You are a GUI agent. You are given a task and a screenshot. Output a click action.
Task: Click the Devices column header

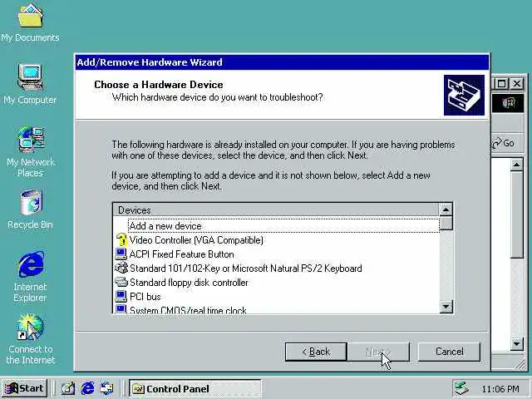tap(275, 210)
